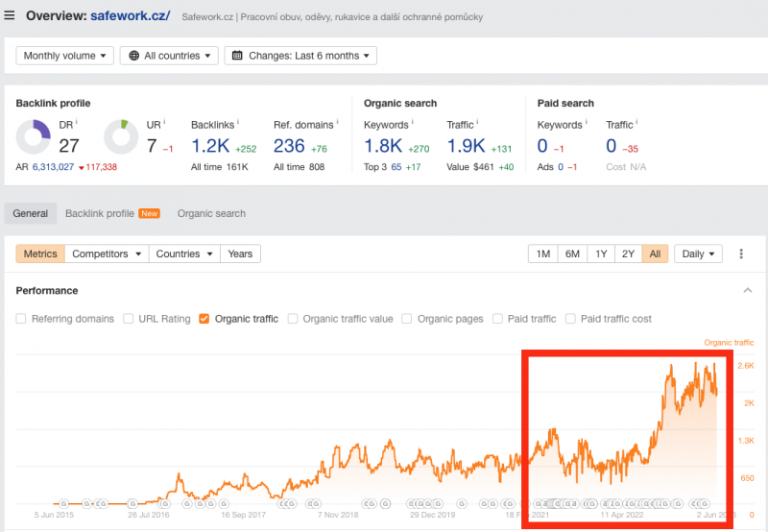The image size is (768, 532).
Task: Open the safework.cz/ domain link
Action: click(x=130, y=15)
